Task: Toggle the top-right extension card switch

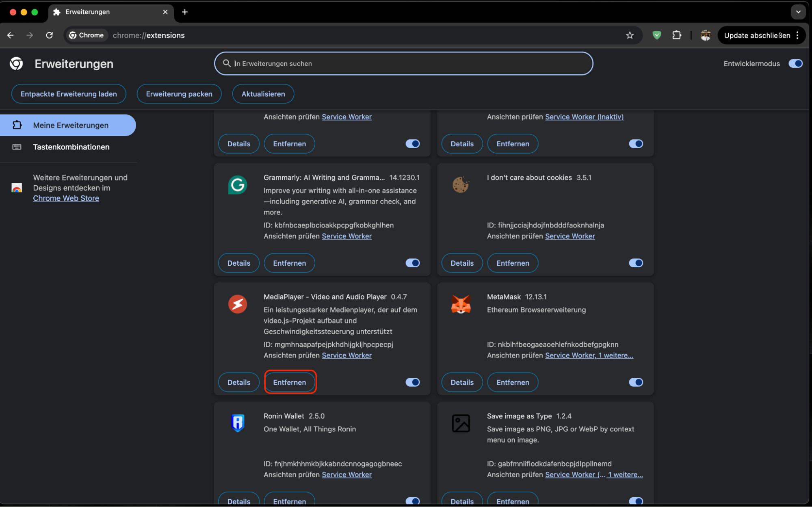Action: (636, 144)
